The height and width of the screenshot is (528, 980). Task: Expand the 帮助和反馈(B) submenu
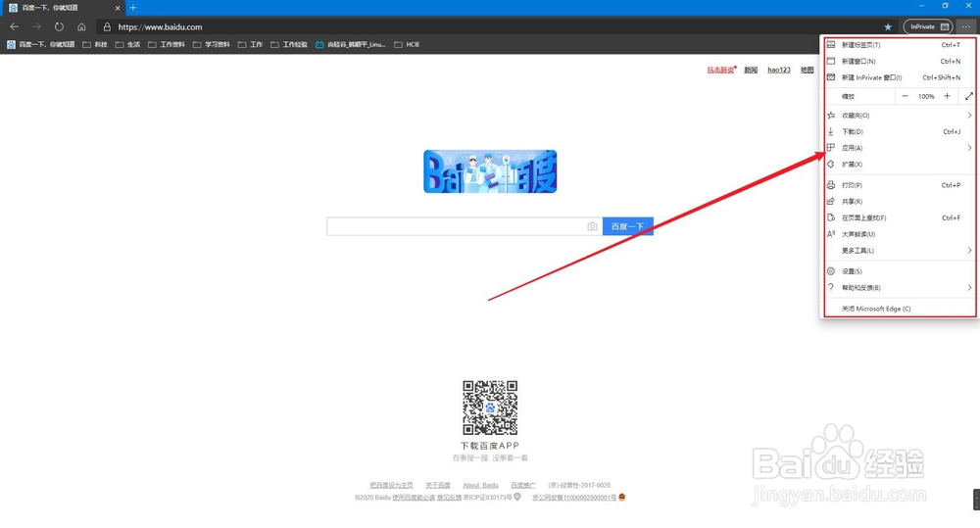point(899,287)
